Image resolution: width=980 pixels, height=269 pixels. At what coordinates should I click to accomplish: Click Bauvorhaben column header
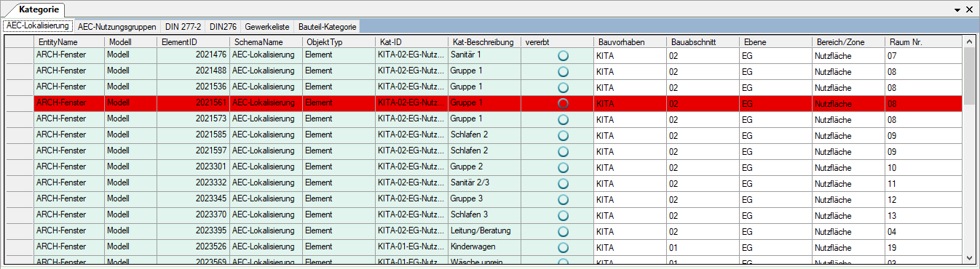[630, 42]
